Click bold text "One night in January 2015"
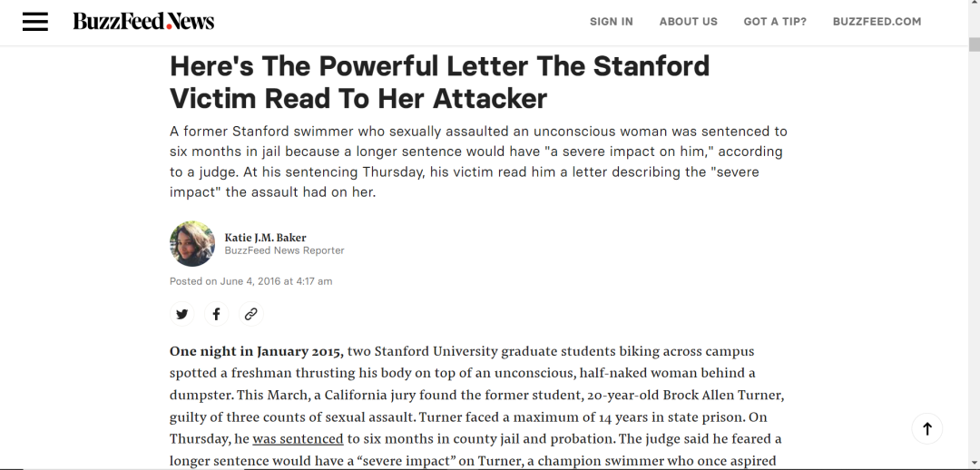This screenshot has height=470, width=980. tap(256, 351)
